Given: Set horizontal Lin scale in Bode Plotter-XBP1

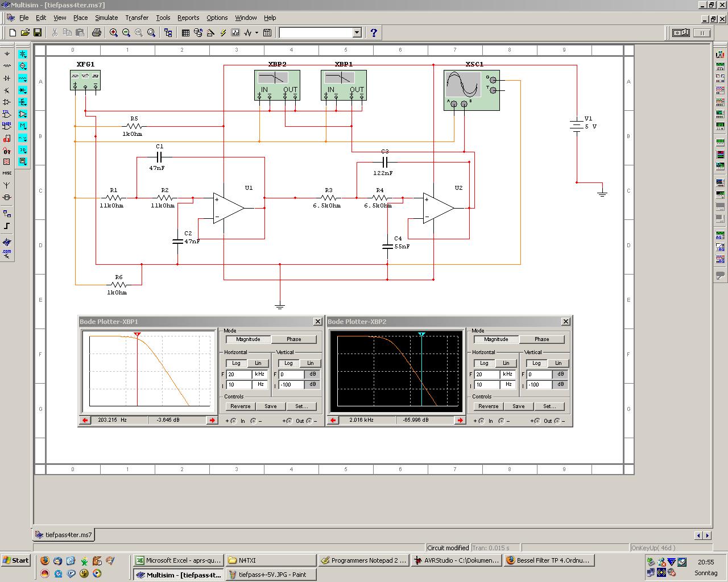Looking at the screenshot, I should pos(258,363).
